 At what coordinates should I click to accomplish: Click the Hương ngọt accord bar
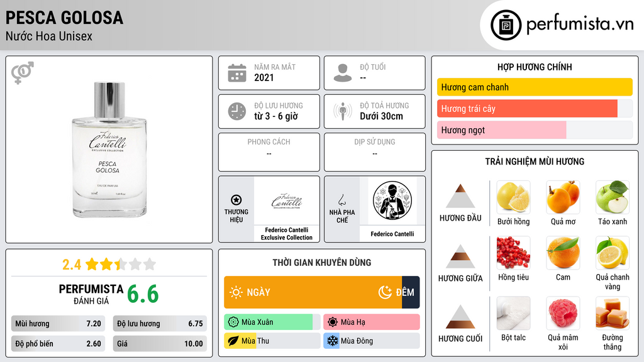[x=535, y=129]
